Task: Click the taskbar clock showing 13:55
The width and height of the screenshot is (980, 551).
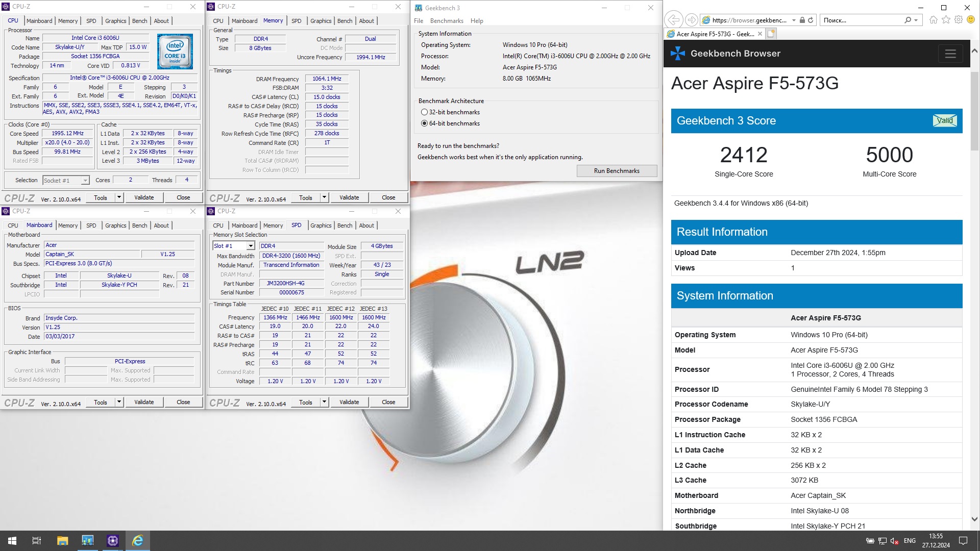Action: [936, 541]
